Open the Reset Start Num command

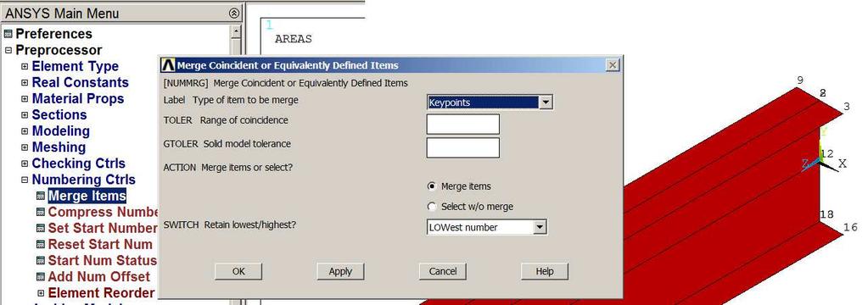pos(100,244)
